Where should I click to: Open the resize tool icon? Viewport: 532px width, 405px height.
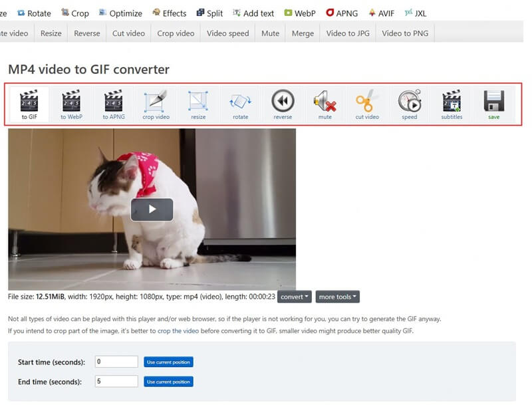point(198,104)
